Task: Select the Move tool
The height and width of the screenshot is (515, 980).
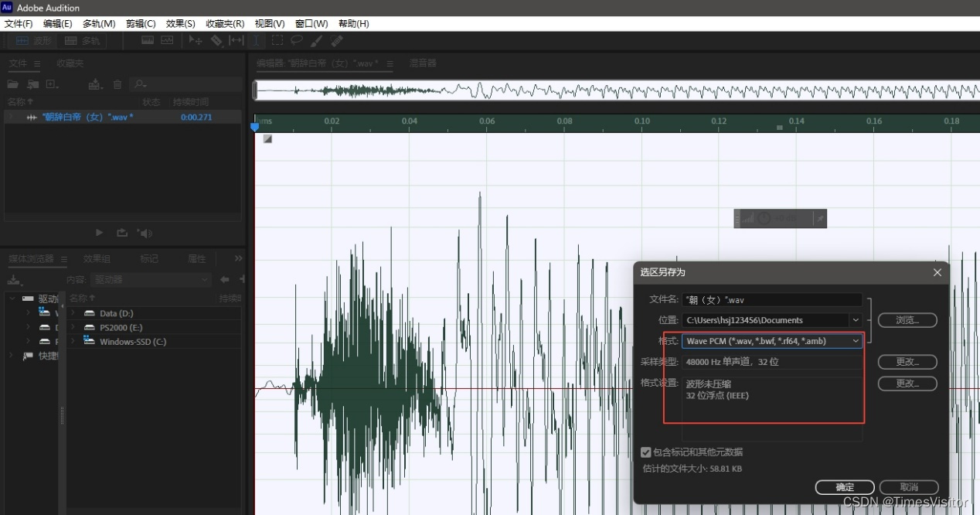Action: (x=196, y=40)
